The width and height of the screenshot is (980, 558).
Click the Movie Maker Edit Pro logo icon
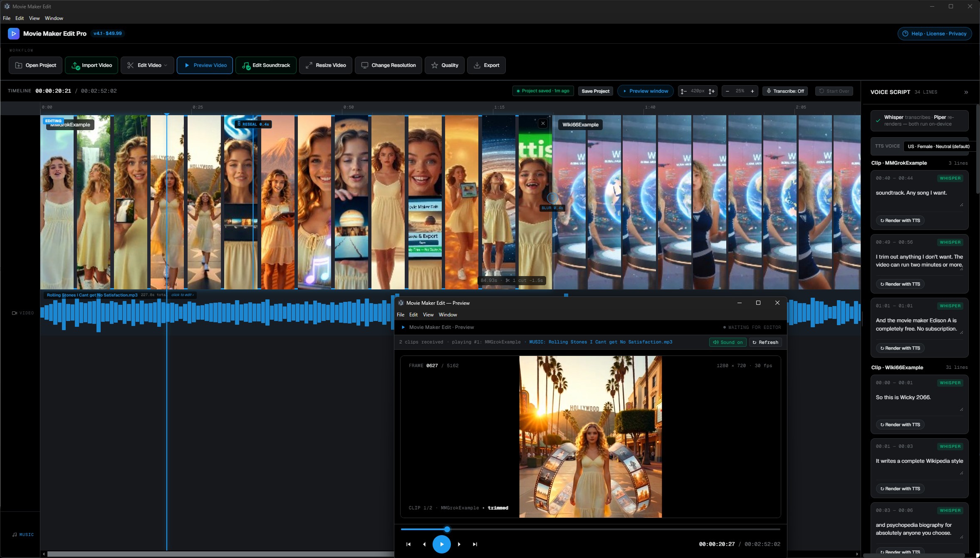click(x=14, y=34)
